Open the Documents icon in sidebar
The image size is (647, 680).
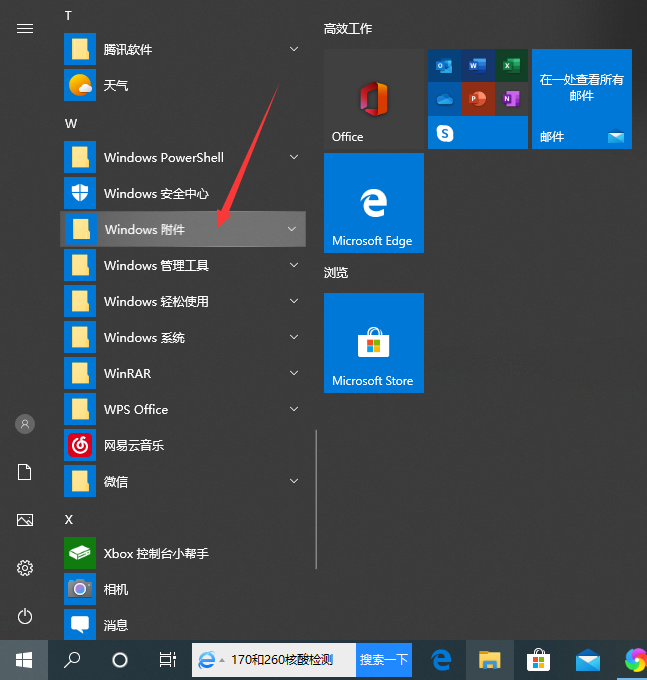(25, 472)
